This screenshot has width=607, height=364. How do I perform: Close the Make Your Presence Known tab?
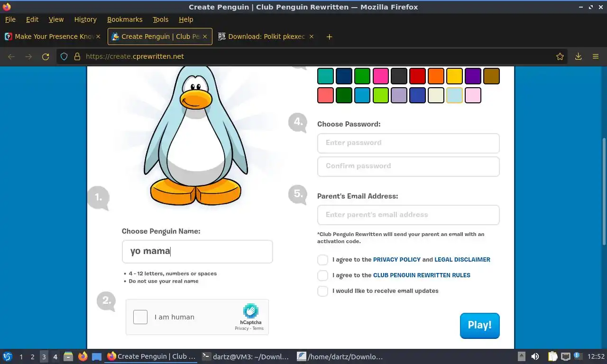pos(98,36)
